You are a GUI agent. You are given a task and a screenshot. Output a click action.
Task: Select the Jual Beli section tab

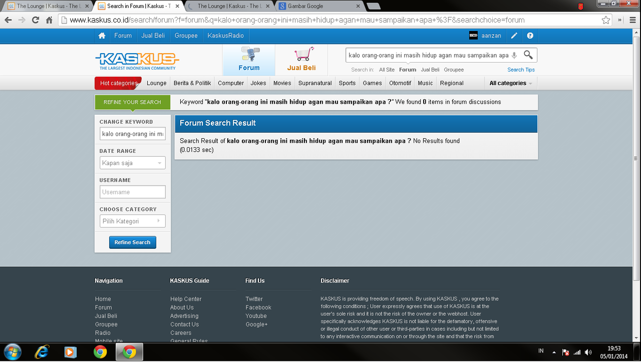coord(301,60)
